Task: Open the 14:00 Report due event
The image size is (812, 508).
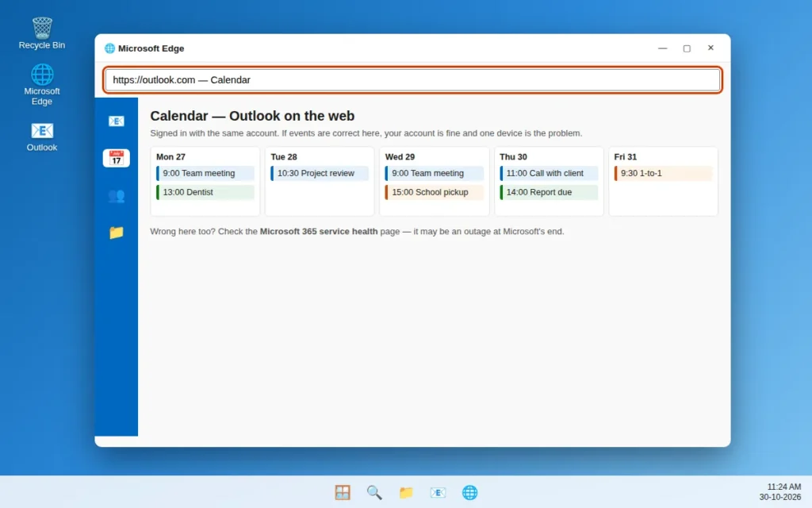Action: (x=549, y=192)
